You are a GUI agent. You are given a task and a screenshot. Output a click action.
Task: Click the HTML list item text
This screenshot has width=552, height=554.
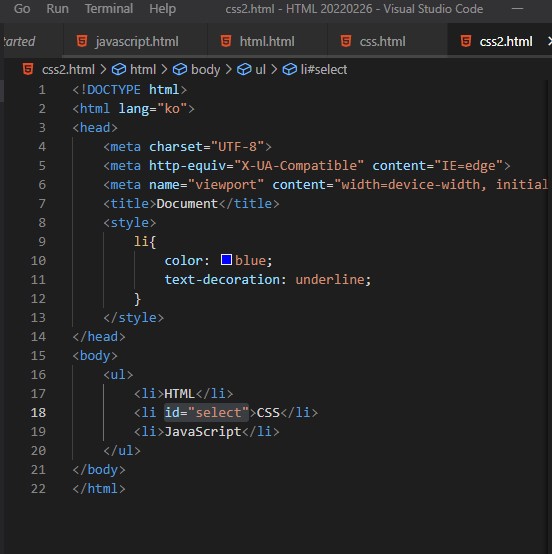tap(180, 394)
